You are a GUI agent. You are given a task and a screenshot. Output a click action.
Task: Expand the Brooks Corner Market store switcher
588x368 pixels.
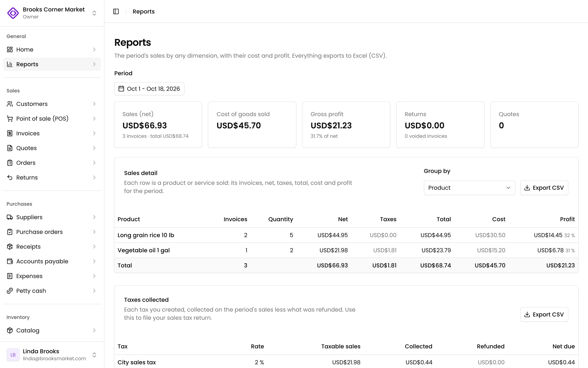(x=94, y=13)
